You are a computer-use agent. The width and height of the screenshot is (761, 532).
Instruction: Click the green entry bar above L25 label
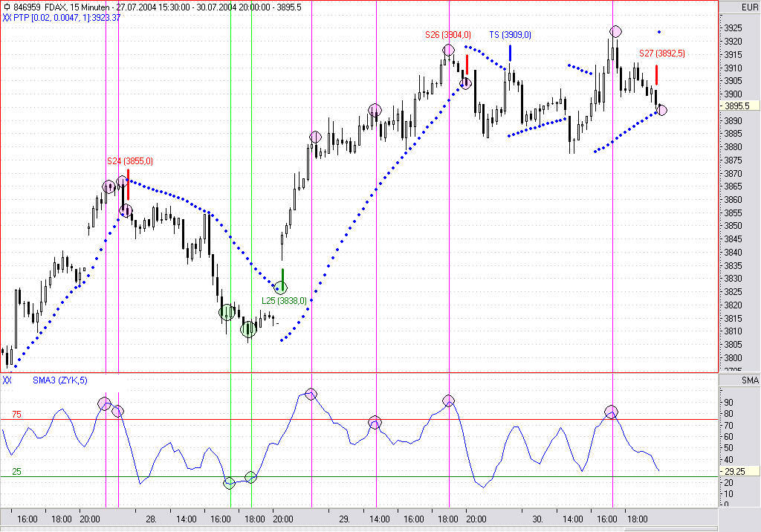[x=283, y=280]
